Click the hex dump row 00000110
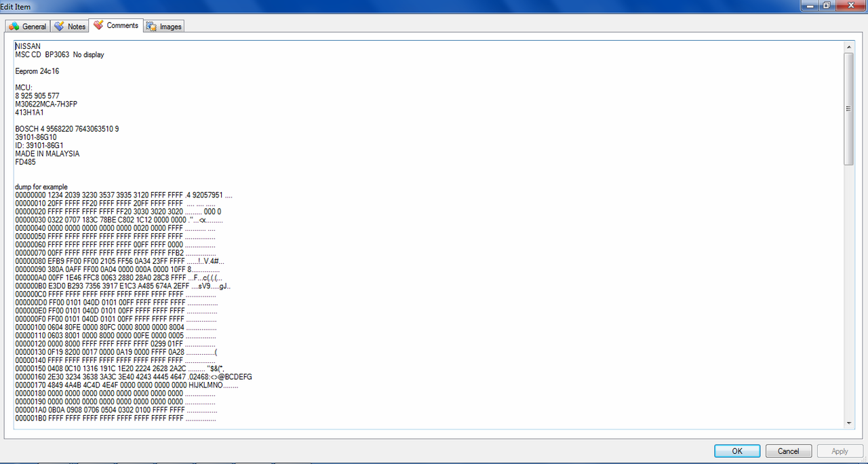Viewport: 868px width, 464px height. point(116,335)
